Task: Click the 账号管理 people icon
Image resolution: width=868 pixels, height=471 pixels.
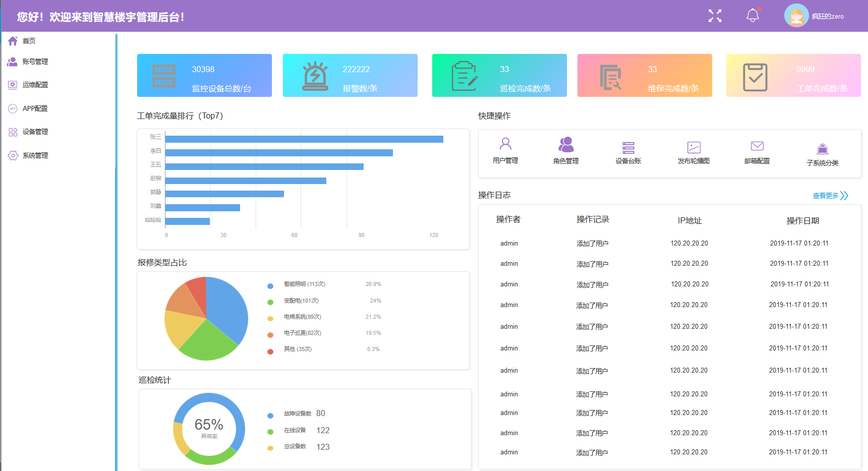Action: coord(13,62)
